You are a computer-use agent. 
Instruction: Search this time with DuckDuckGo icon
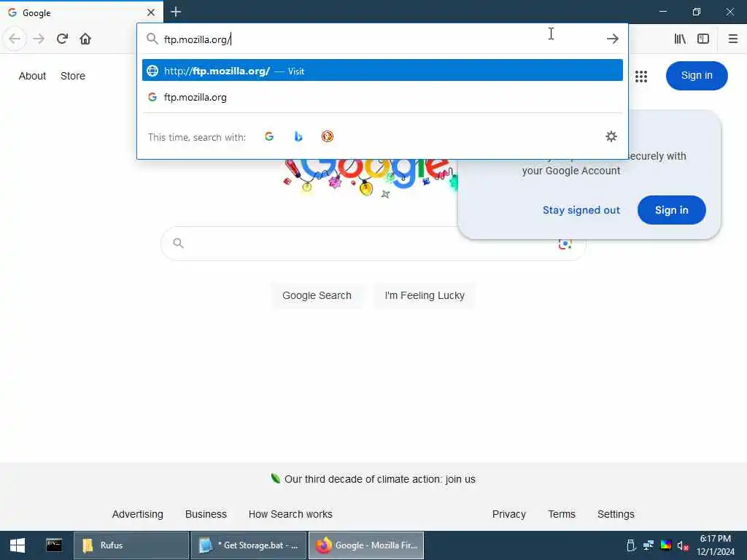click(328, 136)
